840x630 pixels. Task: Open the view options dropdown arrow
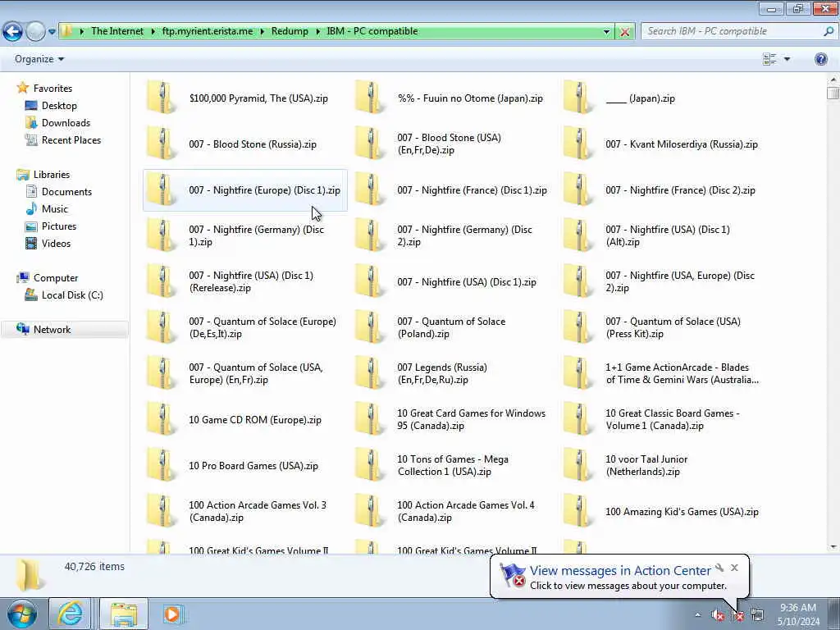pyautogui.click(x=787, y=59)
